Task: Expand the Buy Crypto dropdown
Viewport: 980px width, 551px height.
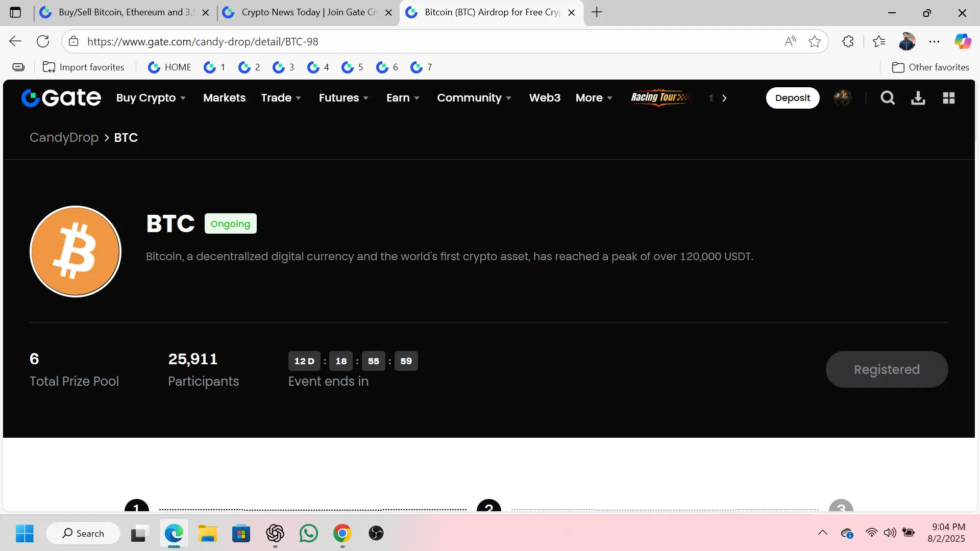Action: [151, 98]
